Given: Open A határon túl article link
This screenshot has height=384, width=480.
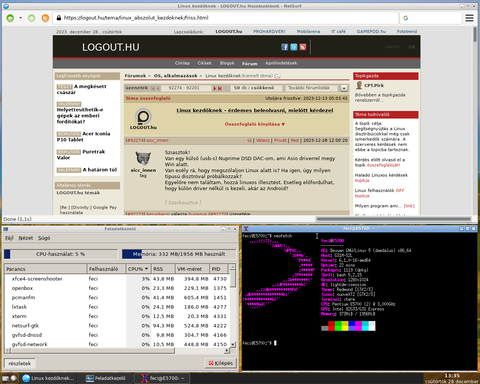Looking at the screenshot, I should [100, 170].
